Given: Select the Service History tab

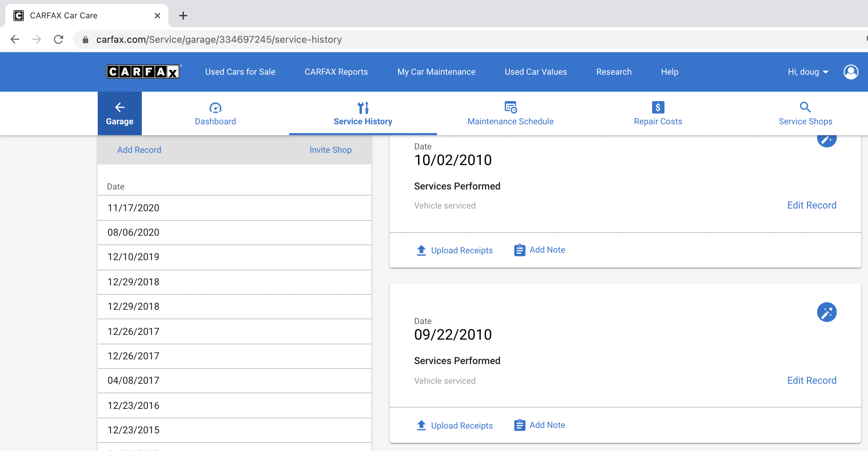Looking at the screenshot, I should [x=363, y=113].
